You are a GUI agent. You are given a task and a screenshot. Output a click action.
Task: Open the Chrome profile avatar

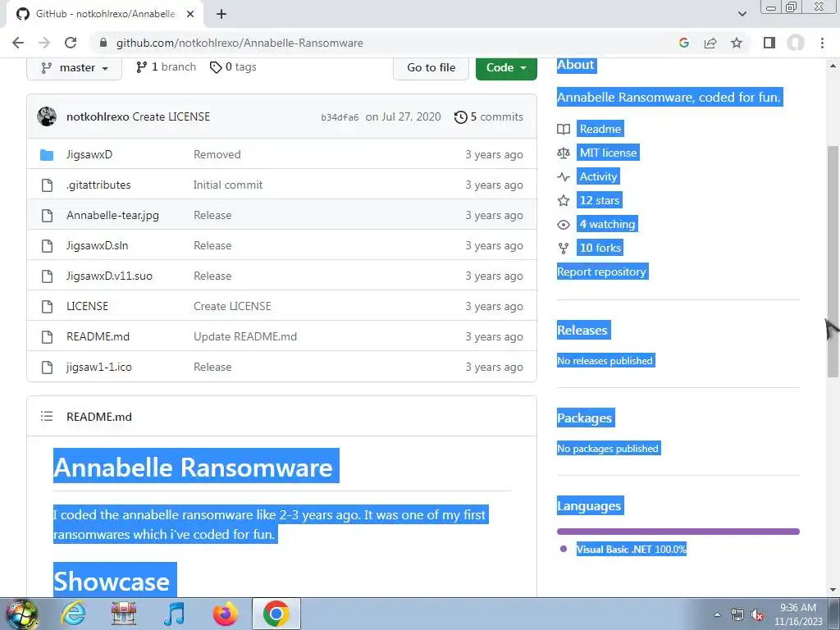tap(796, 43)
